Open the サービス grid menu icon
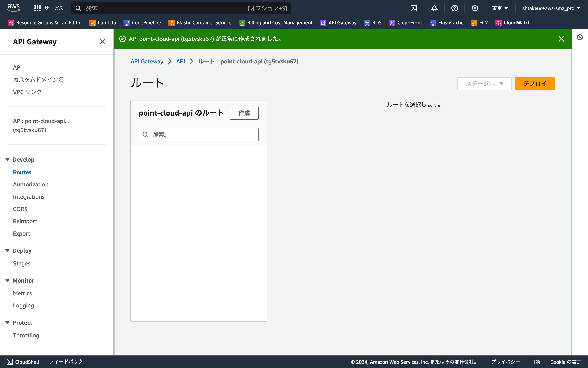 pyautogui.click(x=37, y=8)
